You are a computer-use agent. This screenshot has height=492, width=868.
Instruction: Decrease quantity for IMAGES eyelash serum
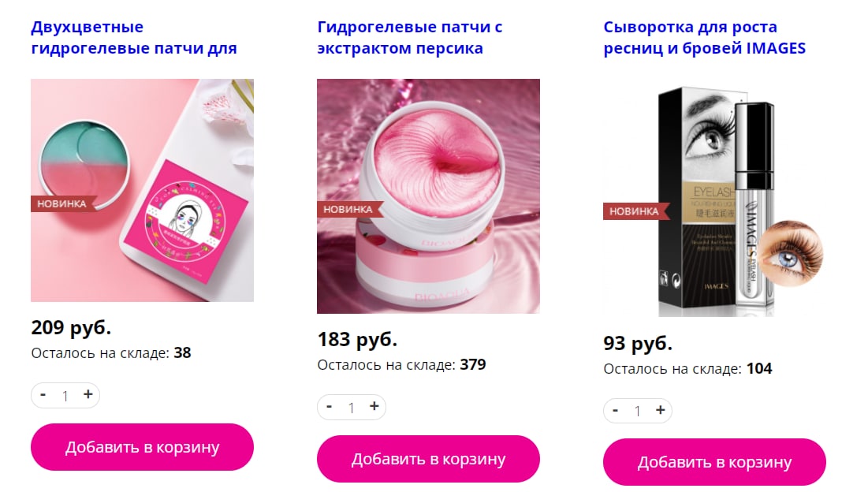click(615, 411)
